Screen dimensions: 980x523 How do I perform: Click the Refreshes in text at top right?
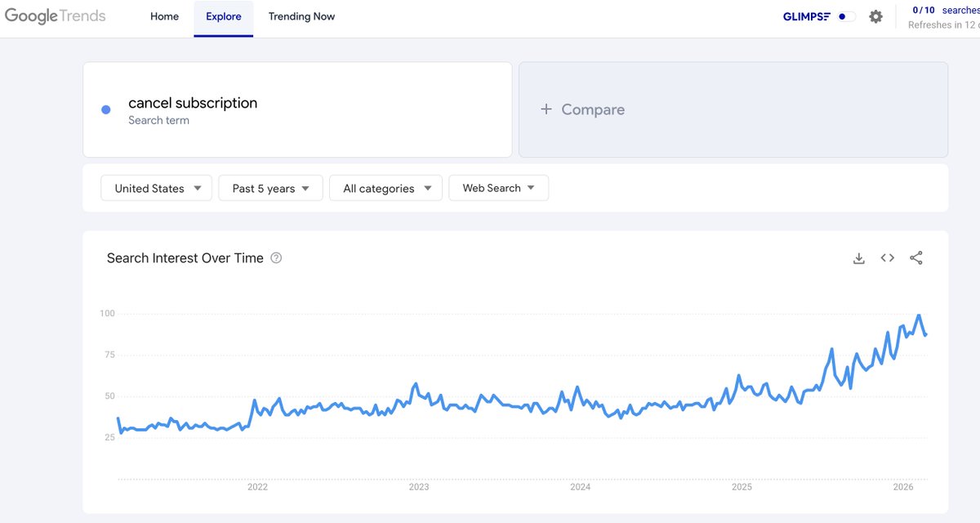pos(943,25)
